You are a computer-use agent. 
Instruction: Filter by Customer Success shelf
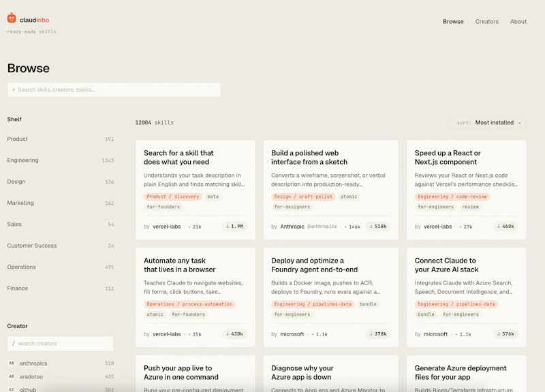pos(61,246)
